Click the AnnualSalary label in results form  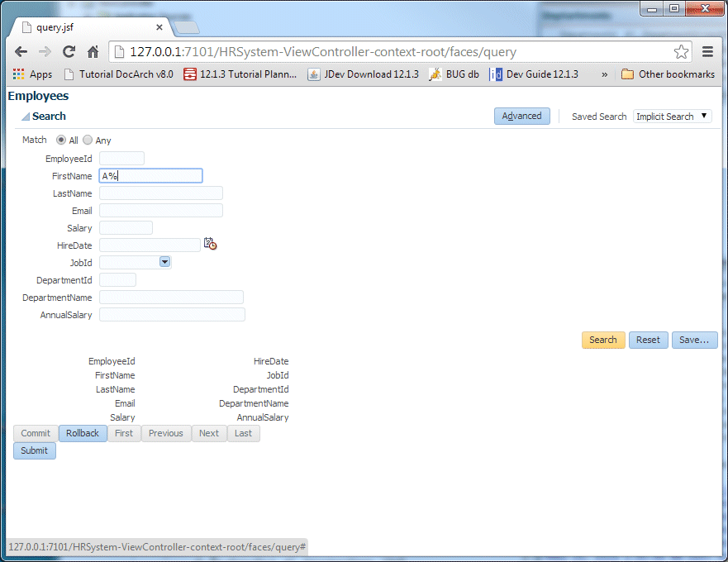pos(263,417)
